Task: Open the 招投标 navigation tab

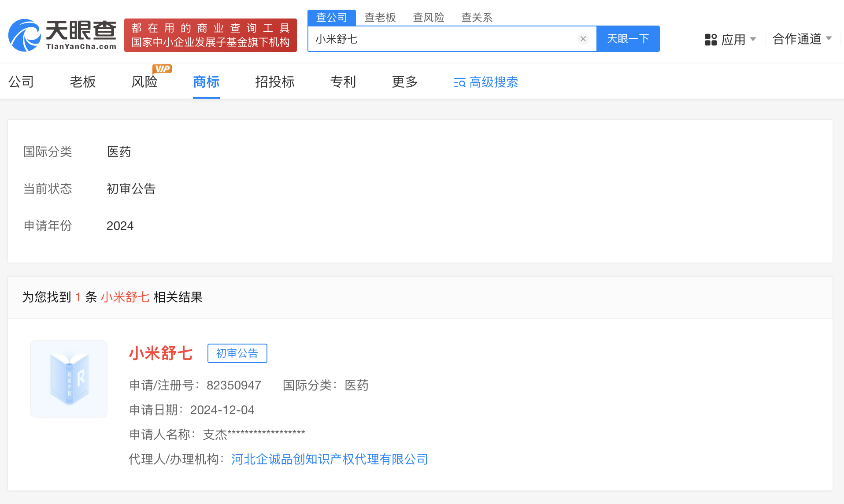Action: click(x=275, y=82)
